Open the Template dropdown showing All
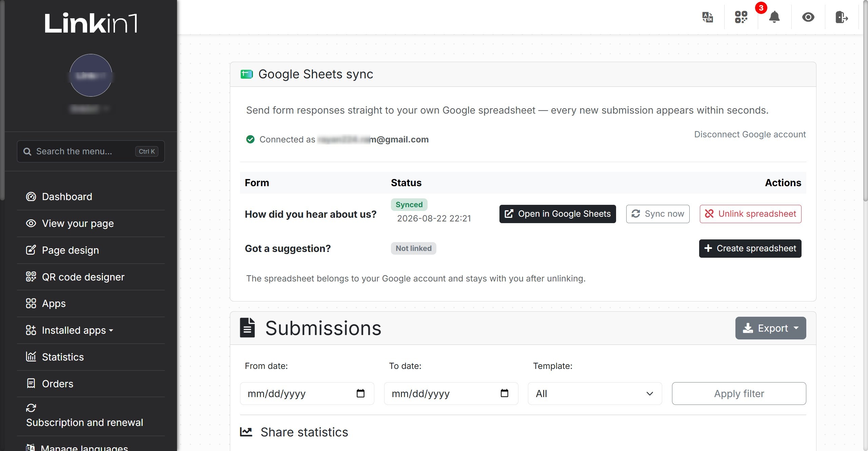 pyautogui.click(x=595, y=394)
